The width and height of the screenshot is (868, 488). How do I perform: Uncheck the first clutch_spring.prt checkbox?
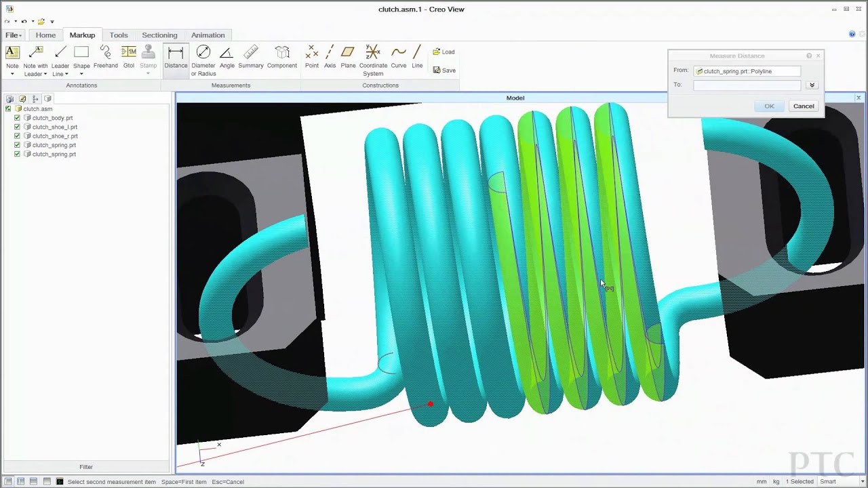(18, 145)
